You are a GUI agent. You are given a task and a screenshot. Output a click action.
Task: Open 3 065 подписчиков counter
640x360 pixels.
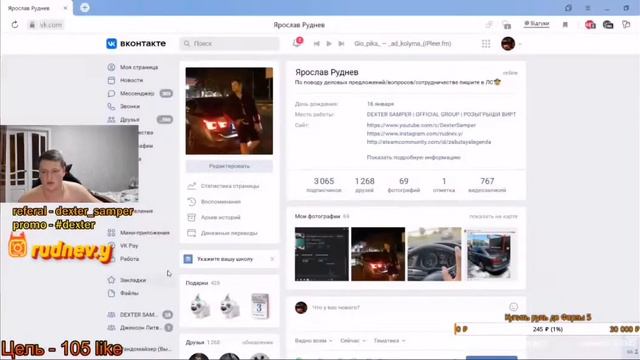coord(324,185)
